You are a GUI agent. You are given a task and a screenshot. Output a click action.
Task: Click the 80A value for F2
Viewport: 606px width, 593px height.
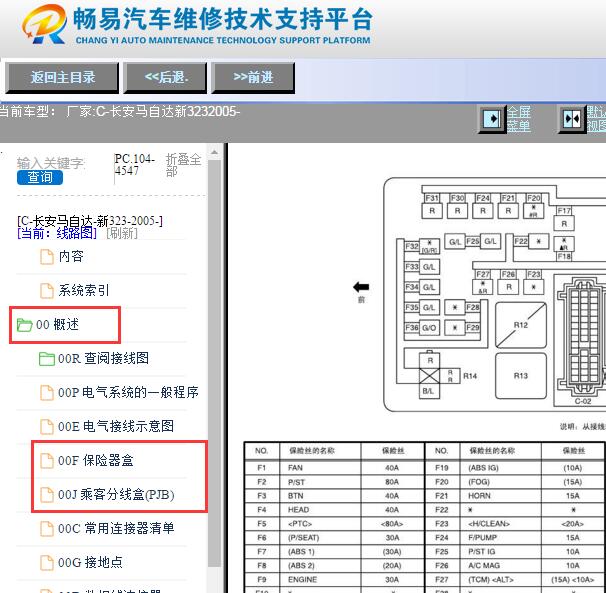[392, 482]
